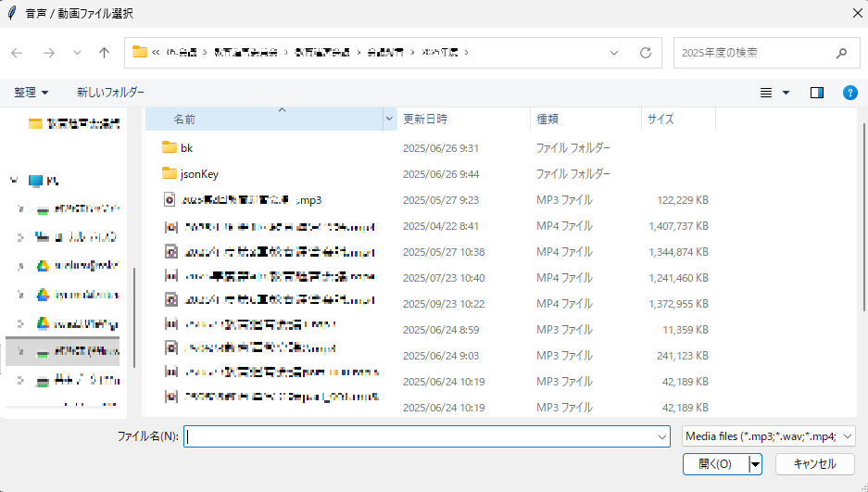
Task: Create a folder with 新しいフォルダー
Action: (x=111, y=93)
